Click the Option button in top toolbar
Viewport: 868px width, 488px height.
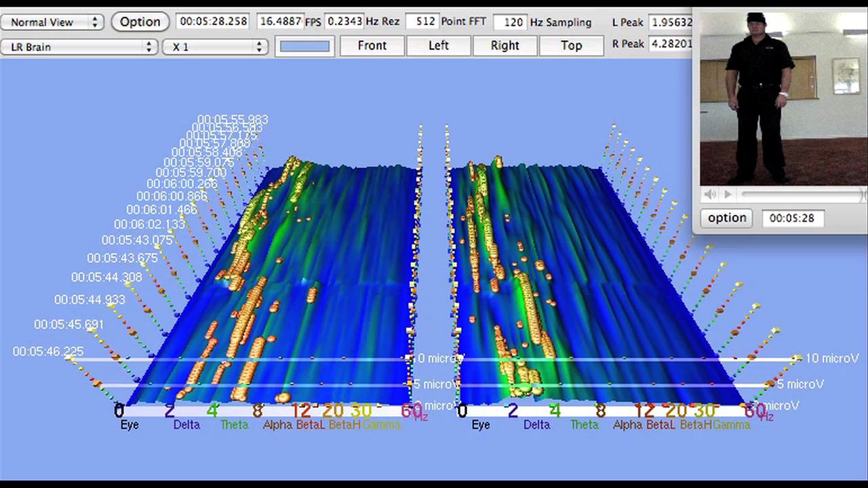click(140, 22)
